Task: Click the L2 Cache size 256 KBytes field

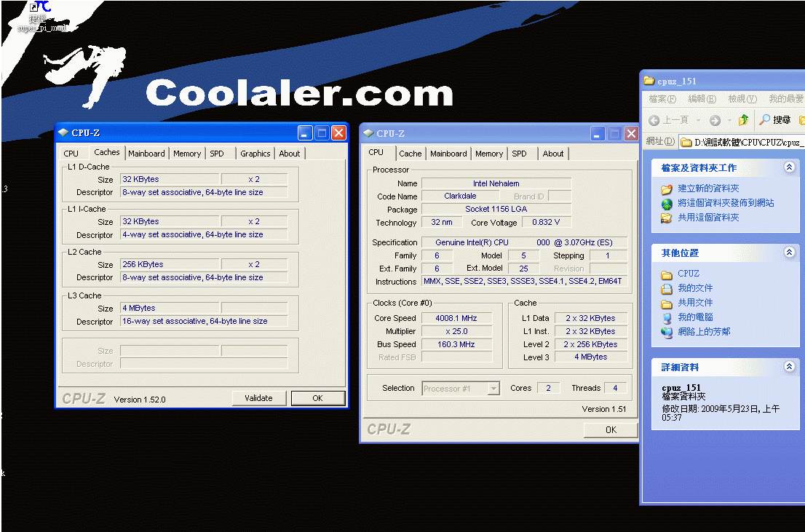Action: coord(170,264)
